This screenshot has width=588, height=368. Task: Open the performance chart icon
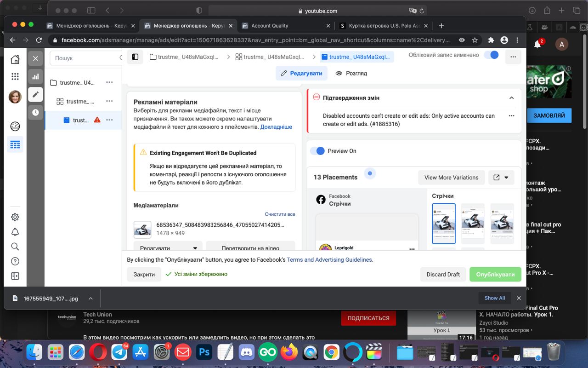(35, 77)
